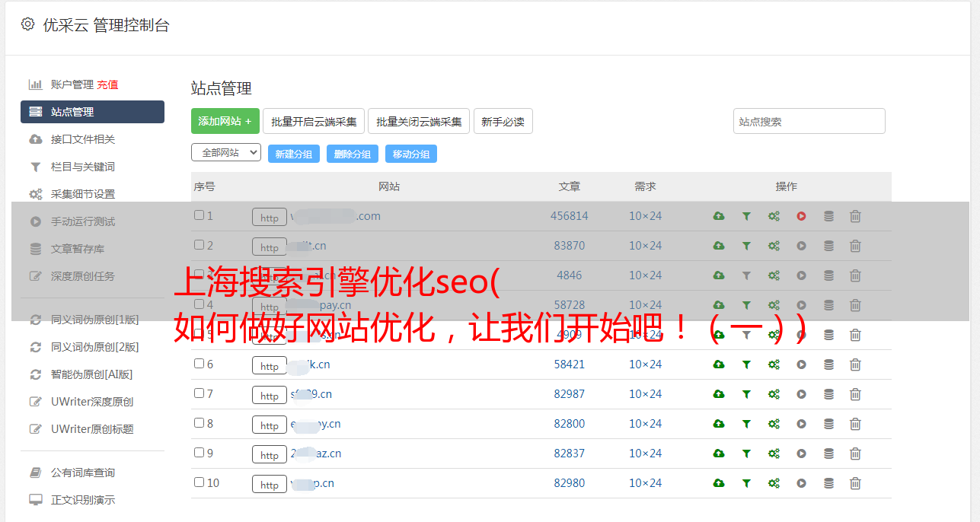The height and width of the screenshot is (522, 980).
Task: Click the http protocol tag in row 10
Action: pyautogui.click(x=270, y=485)
